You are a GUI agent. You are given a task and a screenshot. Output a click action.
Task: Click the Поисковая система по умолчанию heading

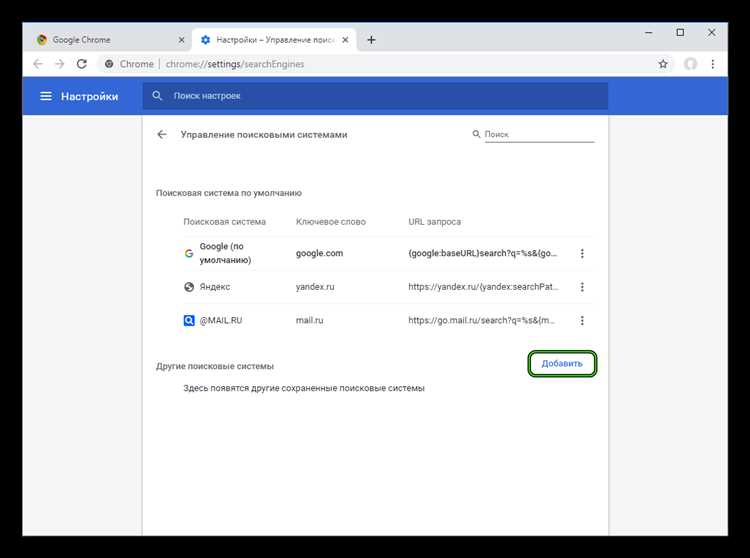(229, 193)
